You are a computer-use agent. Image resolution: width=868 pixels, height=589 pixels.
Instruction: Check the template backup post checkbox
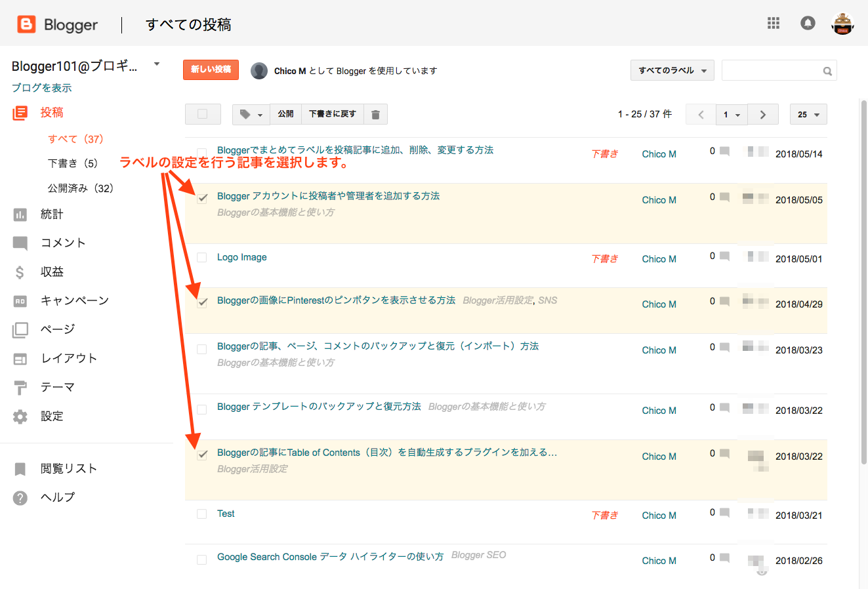pyautogui.click(x=202, y=409)
